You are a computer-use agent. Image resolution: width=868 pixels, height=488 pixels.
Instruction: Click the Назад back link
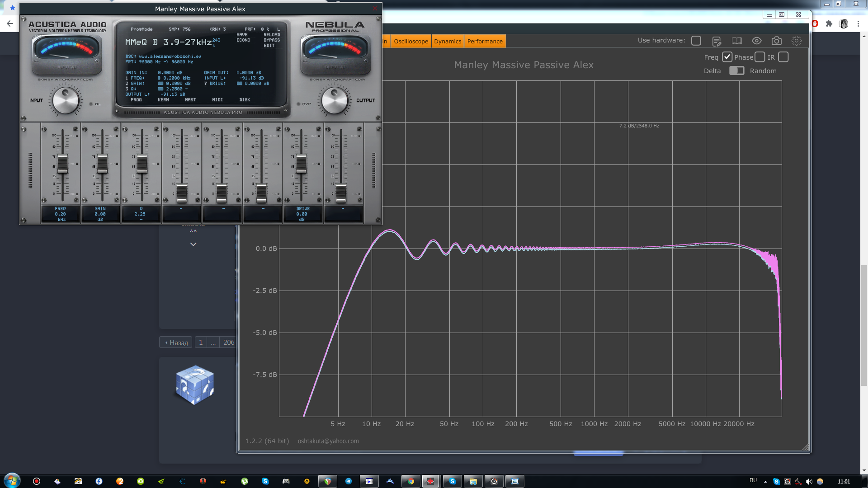(176, 343)
